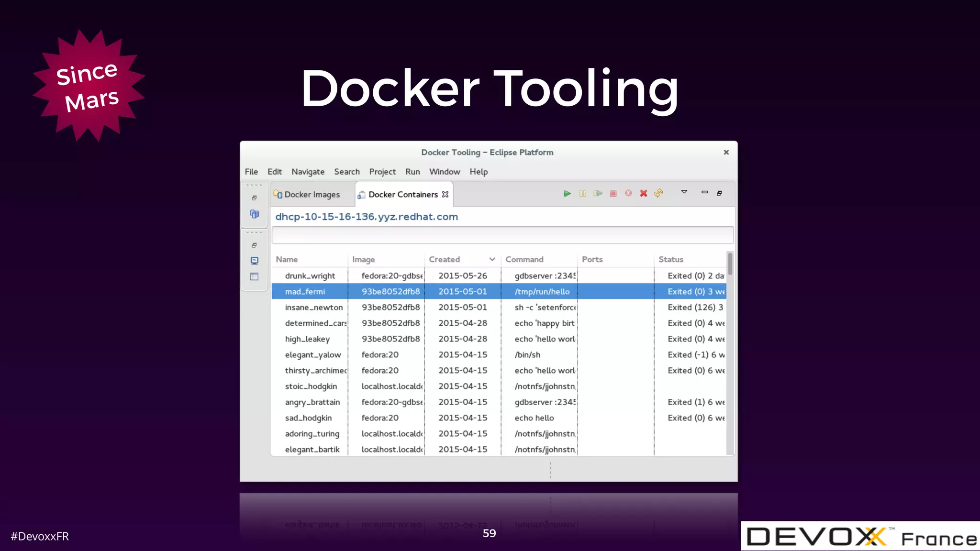Sort by the Image column header
Screen dimensions: 980x551
coord(386,259)
